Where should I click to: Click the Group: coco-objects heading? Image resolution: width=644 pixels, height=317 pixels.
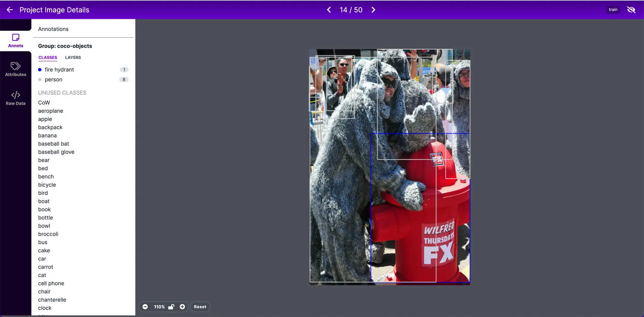pyautogui.click(x=65, y=46)
